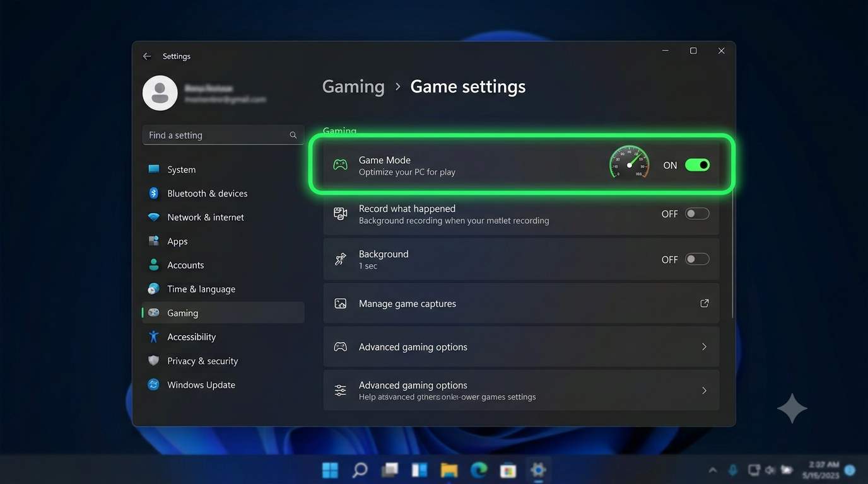This screenshot has height=484, width=868.
Task: Click the Privacy & security shield icon
Action: pos(153,360)
